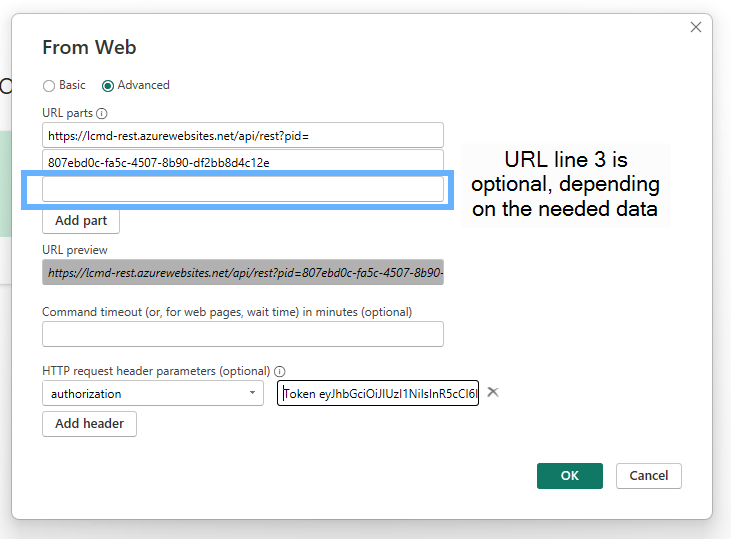This screenshot has height=539, width=731.
Task: Close the From Web dialog
Action: 696,27
